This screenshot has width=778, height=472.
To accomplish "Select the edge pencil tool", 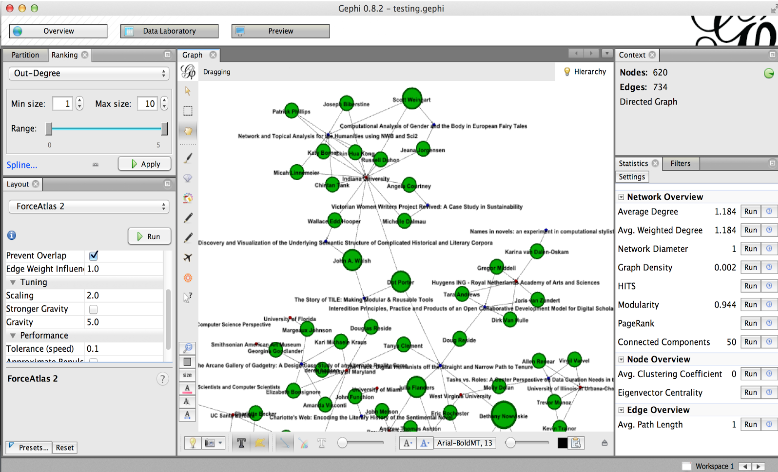I will (188, 238).
